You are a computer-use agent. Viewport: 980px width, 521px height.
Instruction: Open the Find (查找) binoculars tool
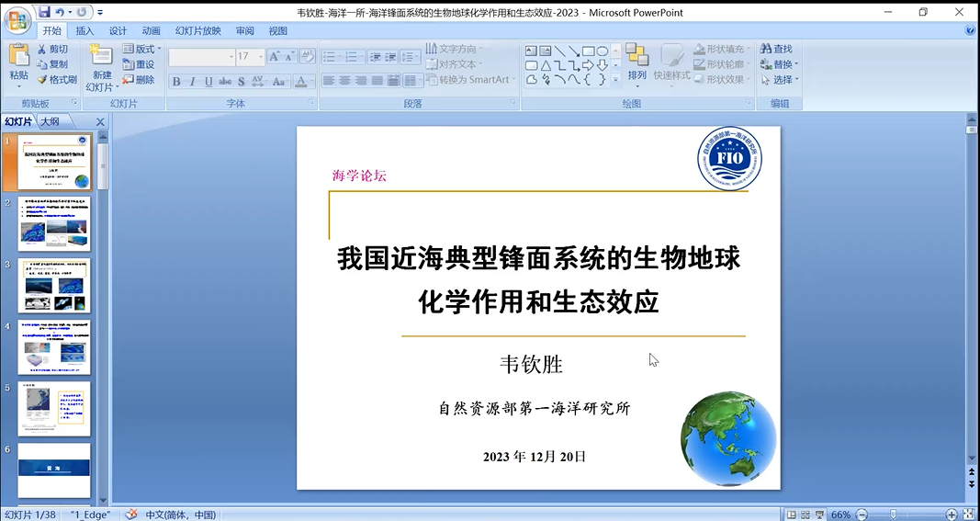point(776,49)
